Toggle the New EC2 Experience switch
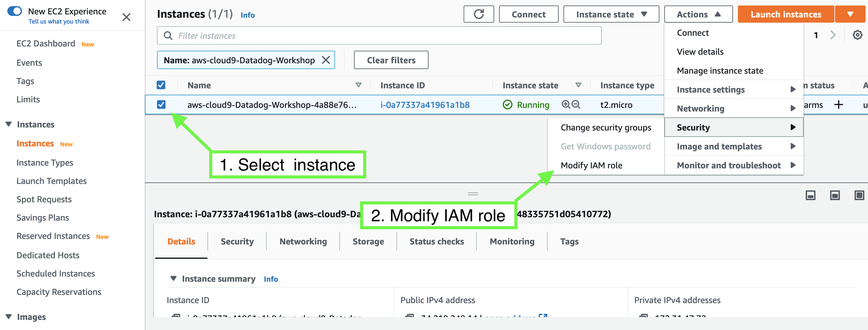The width and height of the screenshot is (868, 330). pyautogui.click(x=14, y=11)
